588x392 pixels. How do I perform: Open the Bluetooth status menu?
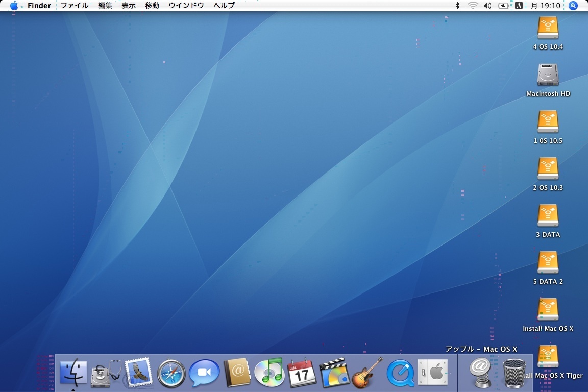(x=457, y=5)
